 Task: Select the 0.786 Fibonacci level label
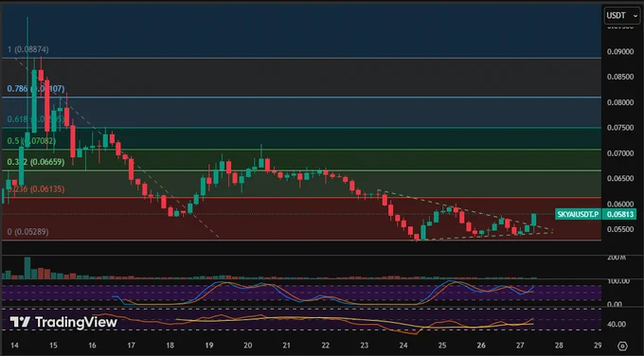tap(36, 89)
